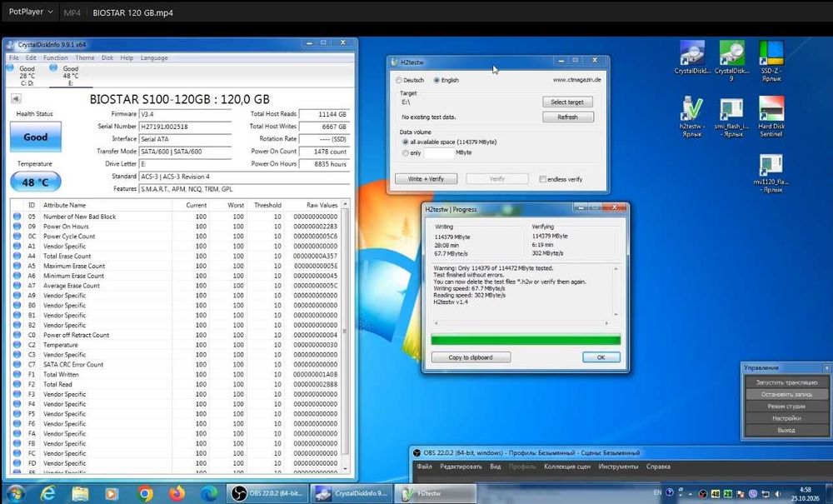Click the volume speaker tray icon
This screenshot has width=833, height=504.
click(x=779, y=493)
